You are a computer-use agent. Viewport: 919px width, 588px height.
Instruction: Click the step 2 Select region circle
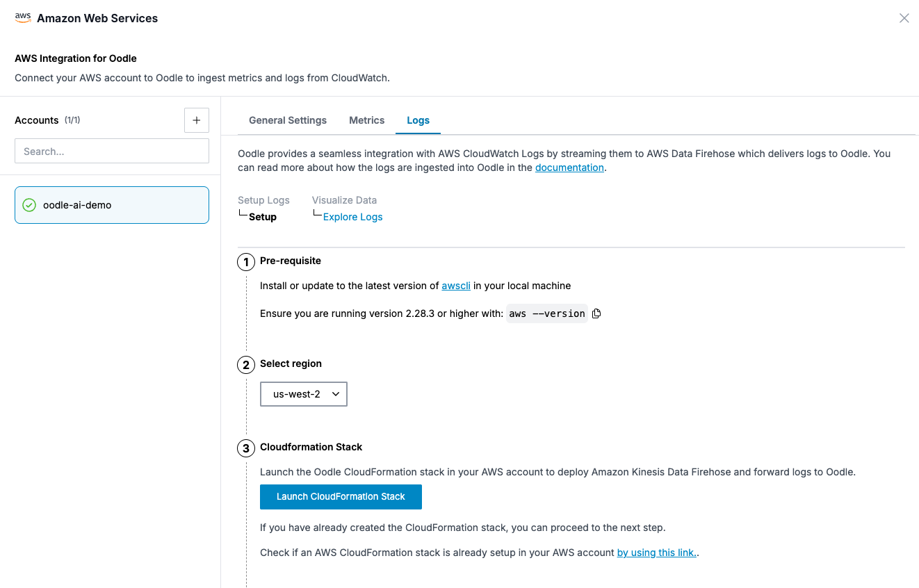[245, 364]
